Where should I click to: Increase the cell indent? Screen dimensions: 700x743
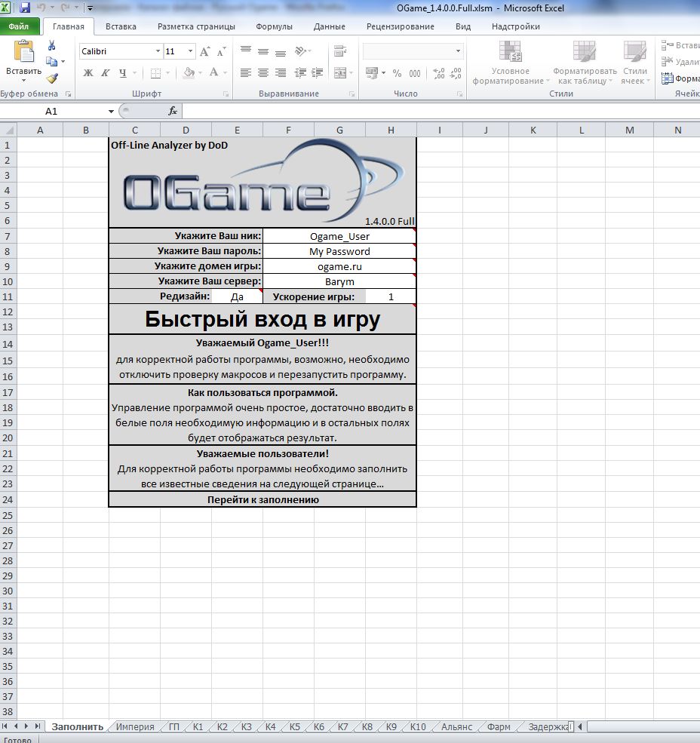click(x=317, y=72)
